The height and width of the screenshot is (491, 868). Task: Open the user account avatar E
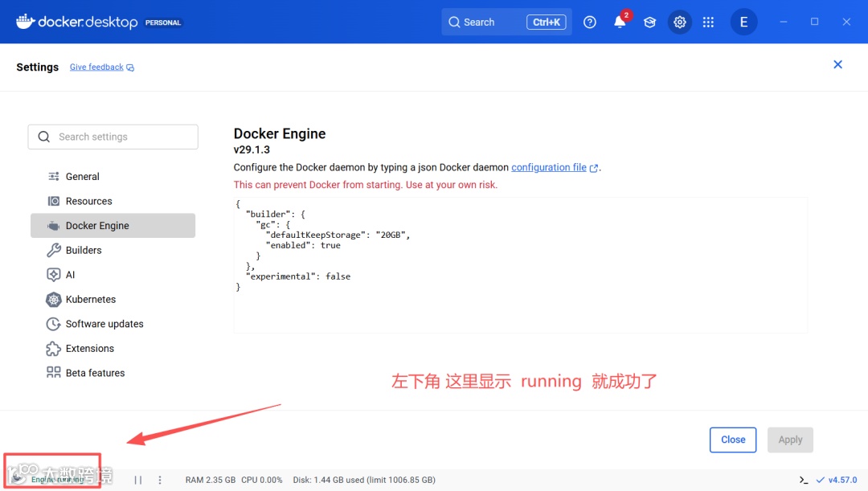coord(743,23)
